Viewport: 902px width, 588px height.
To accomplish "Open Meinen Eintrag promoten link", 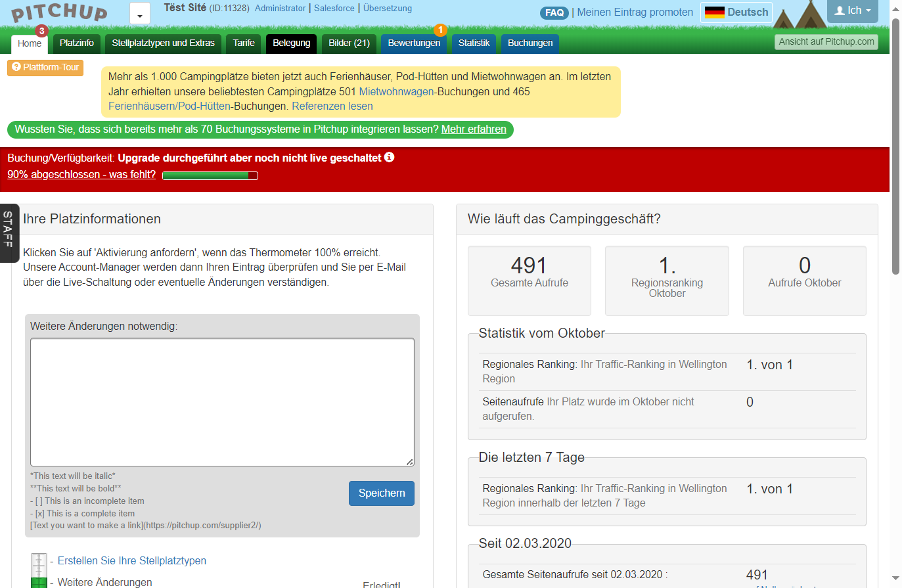I will (x=635, y=12).
